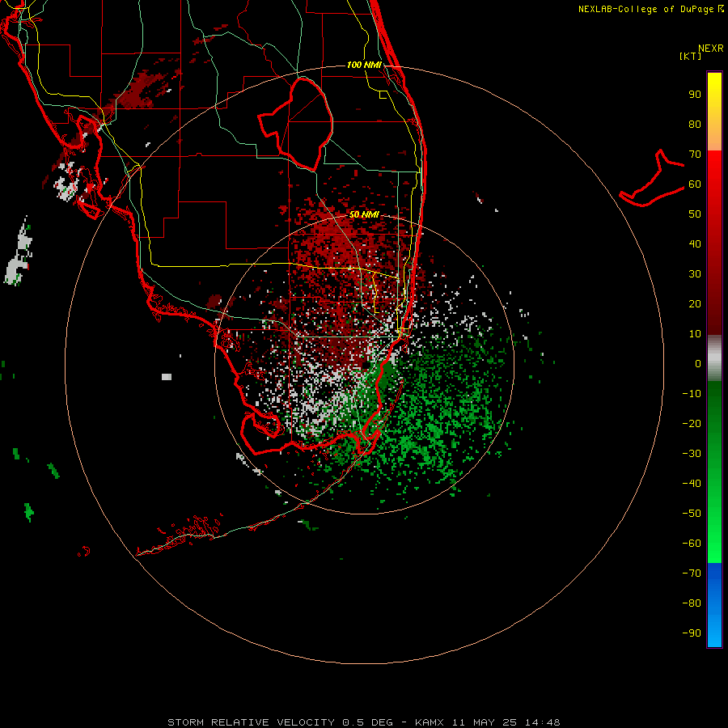
Task: Click the Storm Relative Velocity caption at bottom
Action: point(363,722)
